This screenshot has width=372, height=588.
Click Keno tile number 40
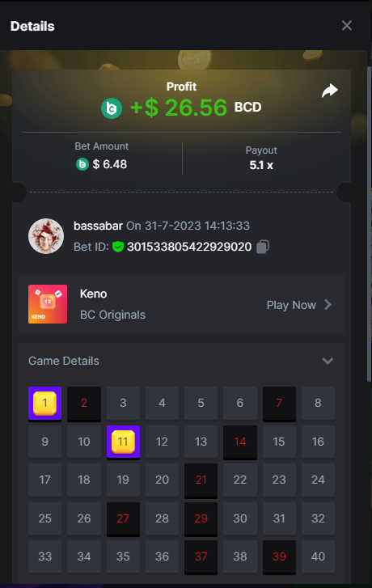[318, 556]
